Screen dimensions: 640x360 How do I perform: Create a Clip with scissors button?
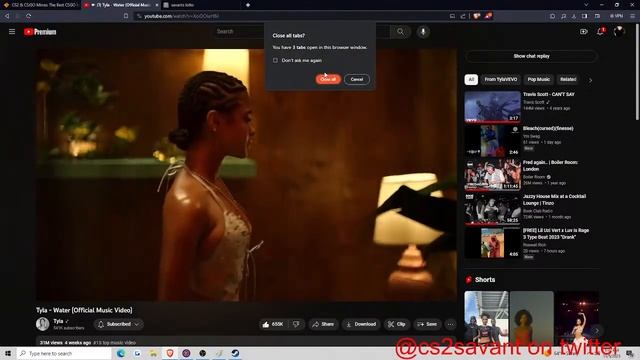click(x=397, y=324)
